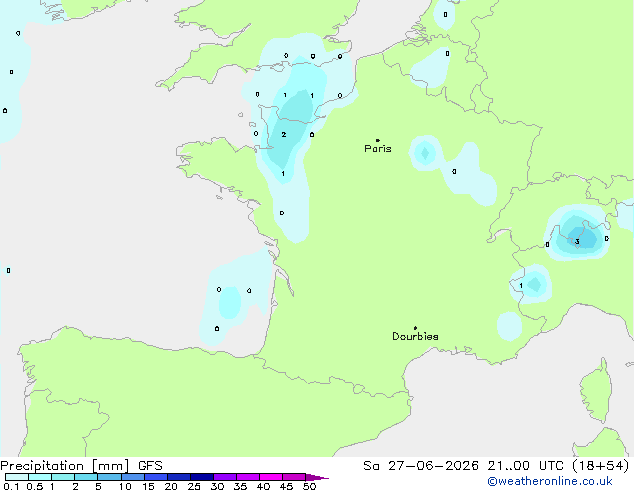
Task: Click the (18+54) forecast run text
Action: click(x=601, y=466)
